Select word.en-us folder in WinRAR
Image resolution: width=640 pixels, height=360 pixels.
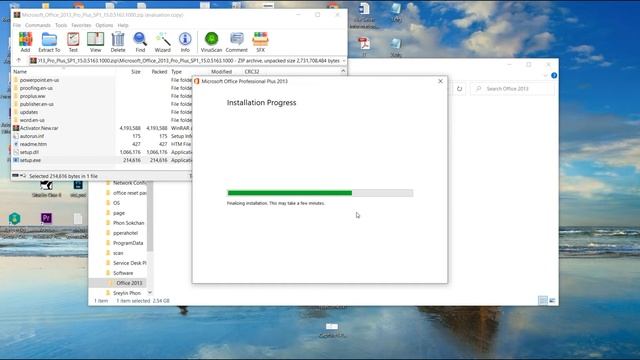[32, 120]
